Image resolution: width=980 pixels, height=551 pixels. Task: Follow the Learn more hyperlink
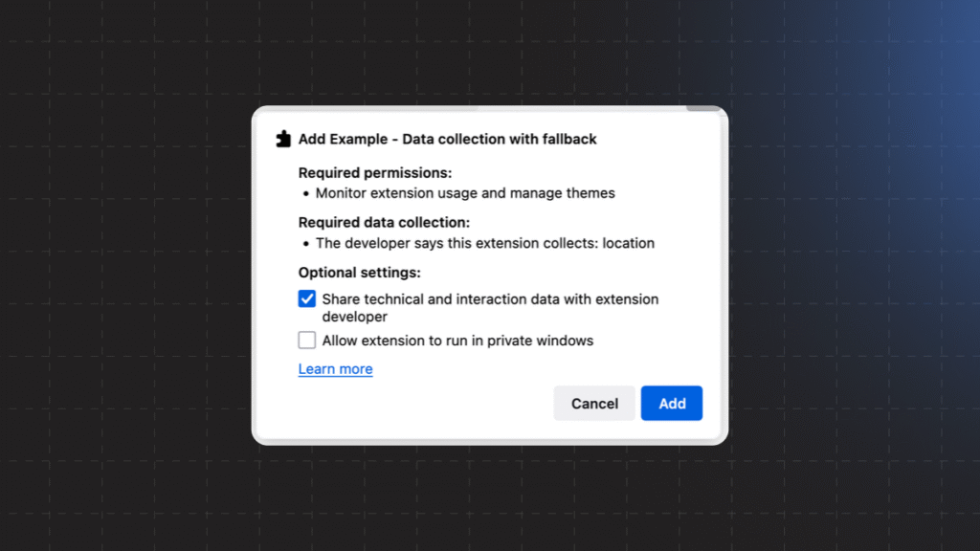(335, 369)
